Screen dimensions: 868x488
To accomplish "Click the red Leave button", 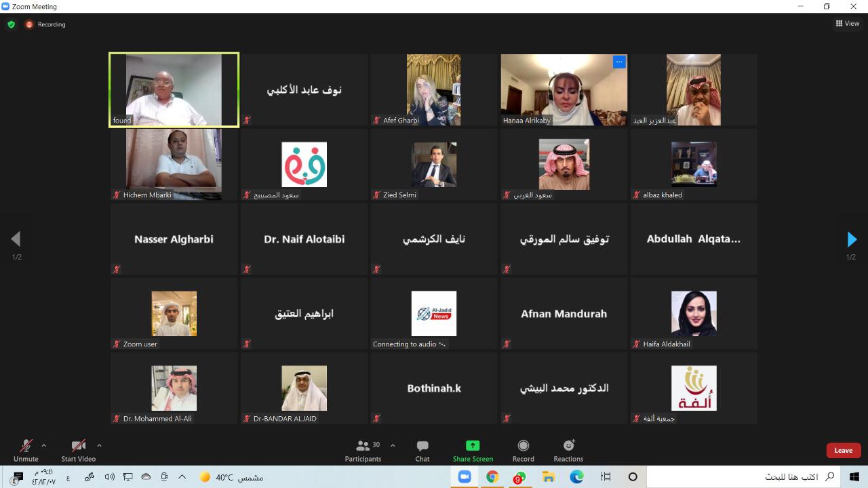I will [843, 451].
